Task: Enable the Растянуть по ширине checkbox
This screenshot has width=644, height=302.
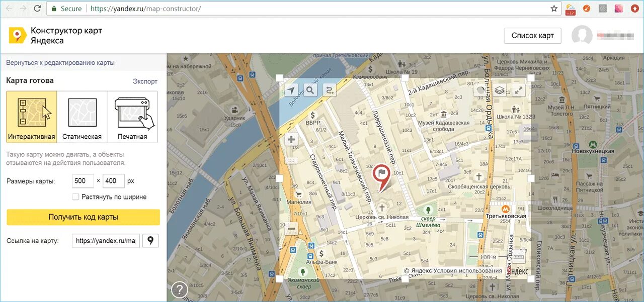Action: pos(75,196)
